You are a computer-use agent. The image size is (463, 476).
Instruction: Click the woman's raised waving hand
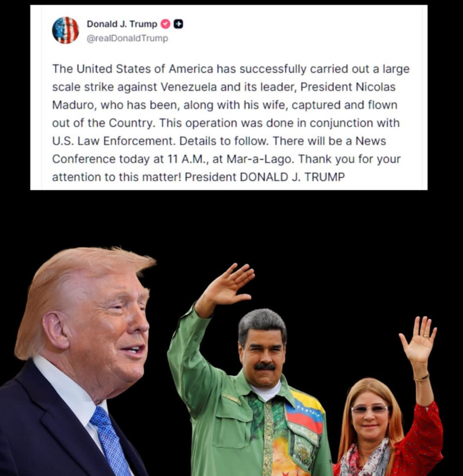(419, 339)
